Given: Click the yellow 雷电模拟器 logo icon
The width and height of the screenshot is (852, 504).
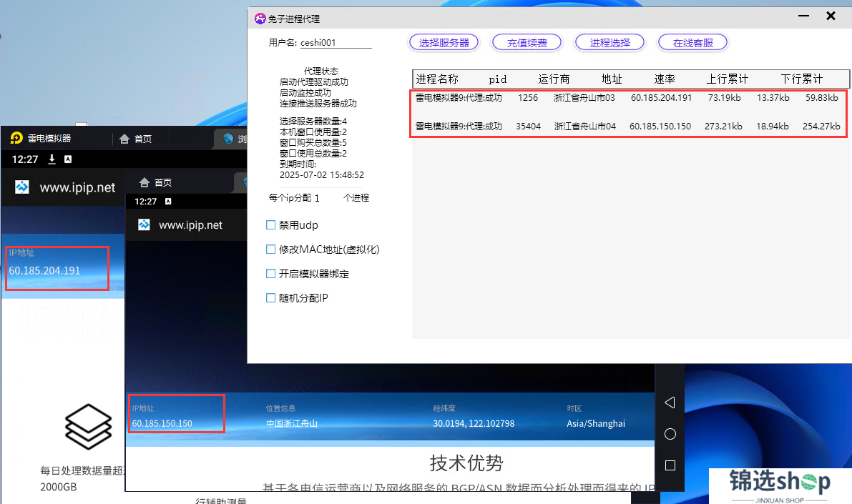Looking at the screenshot, I should [17, 139].
